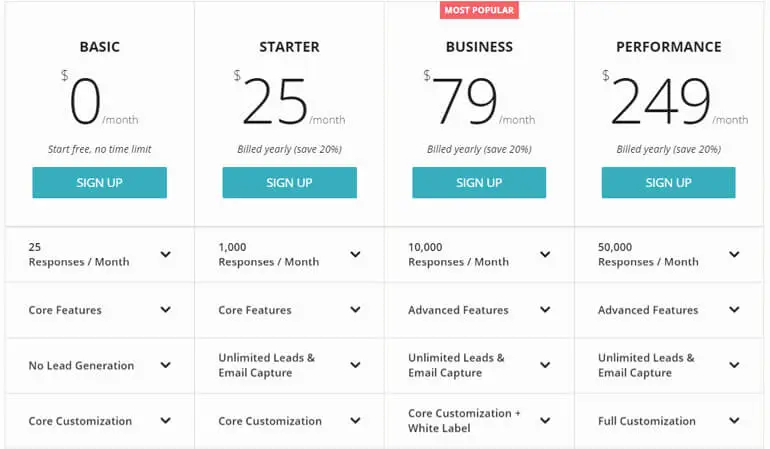Expand Performance plan's Unlimited Leads chevron

coord(734,365)
